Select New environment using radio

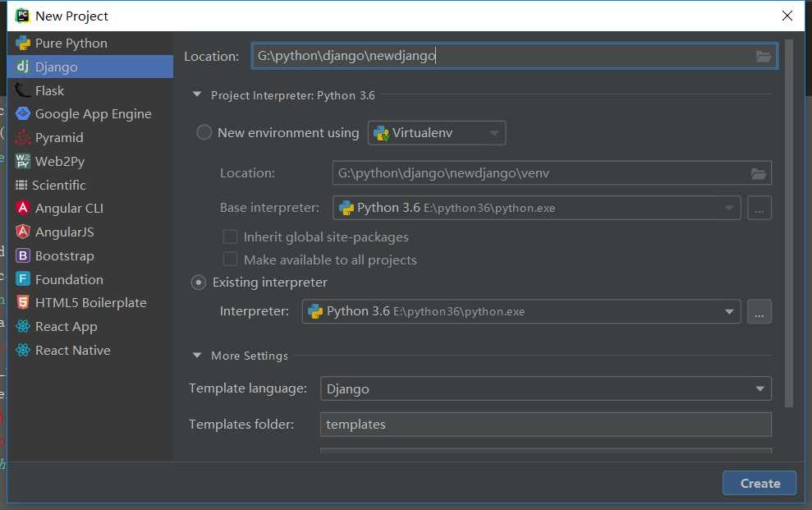(204, 132)
